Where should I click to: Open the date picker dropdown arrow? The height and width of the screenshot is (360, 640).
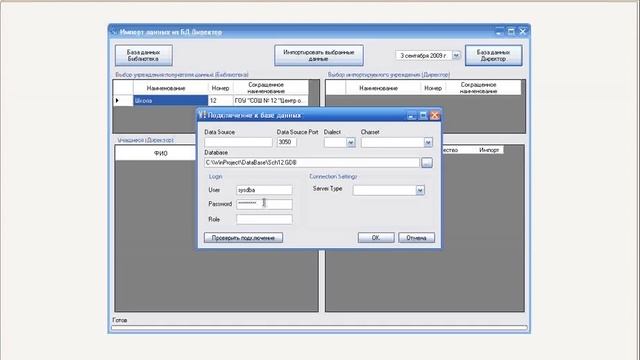[x=456, y=55]
